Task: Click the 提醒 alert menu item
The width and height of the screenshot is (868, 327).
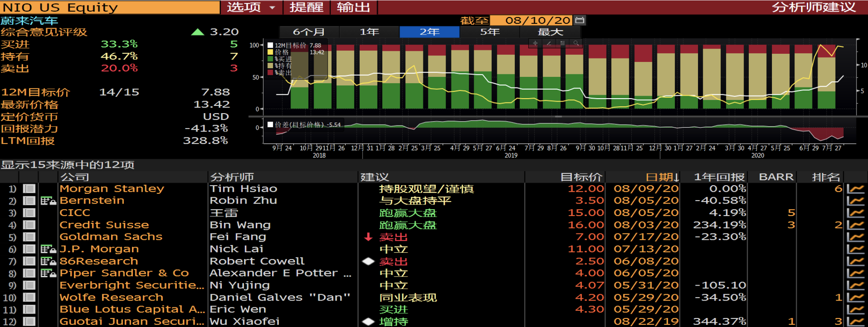Action: point(306,7)
